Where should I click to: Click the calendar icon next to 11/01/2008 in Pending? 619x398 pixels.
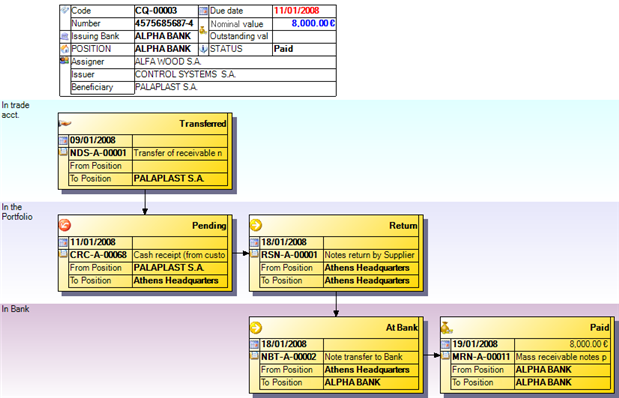[63, 242]
